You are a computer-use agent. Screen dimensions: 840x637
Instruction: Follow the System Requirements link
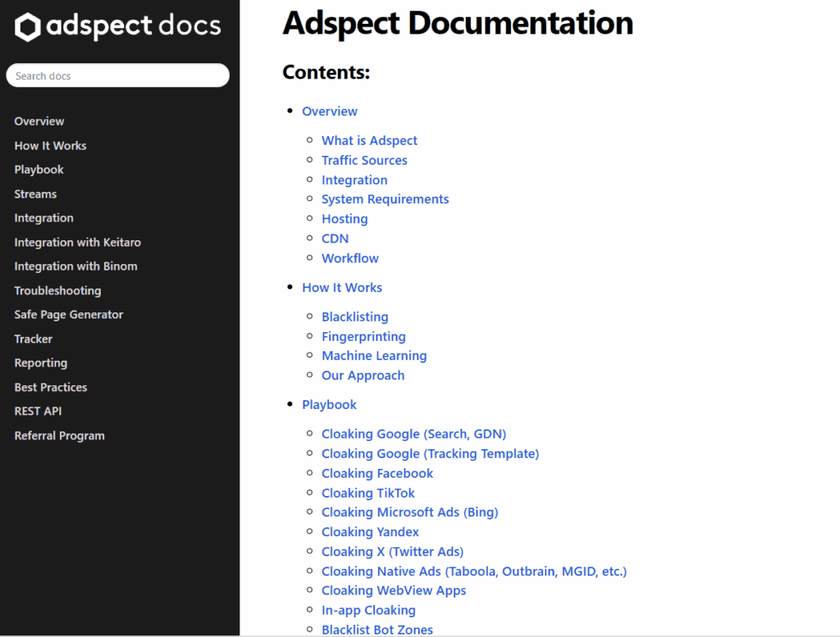[385, 199]
